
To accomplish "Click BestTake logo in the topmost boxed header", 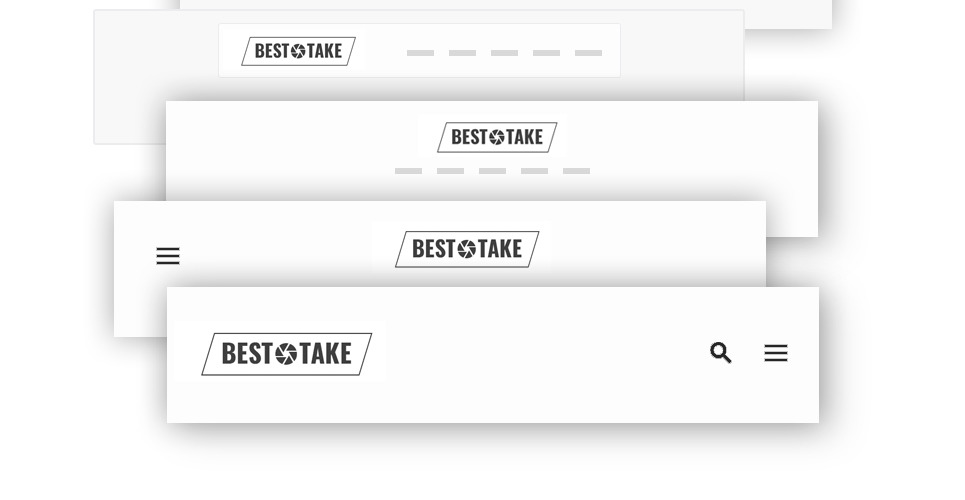I will point(298,51).
